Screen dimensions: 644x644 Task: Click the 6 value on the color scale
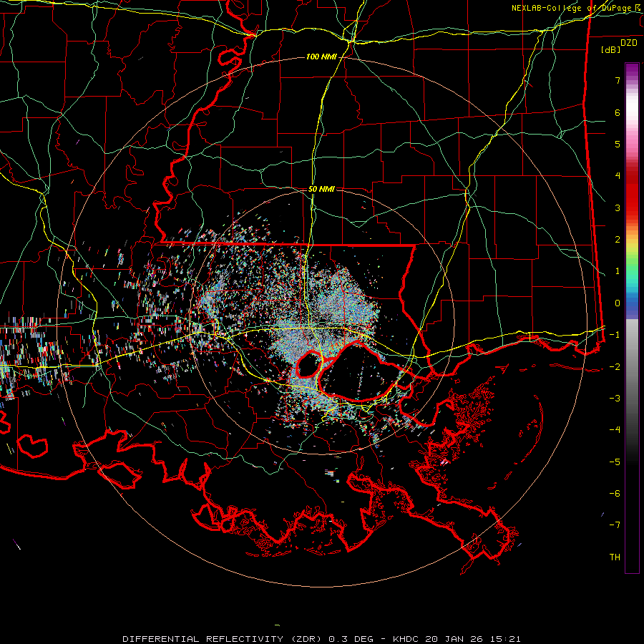[618, 112]
